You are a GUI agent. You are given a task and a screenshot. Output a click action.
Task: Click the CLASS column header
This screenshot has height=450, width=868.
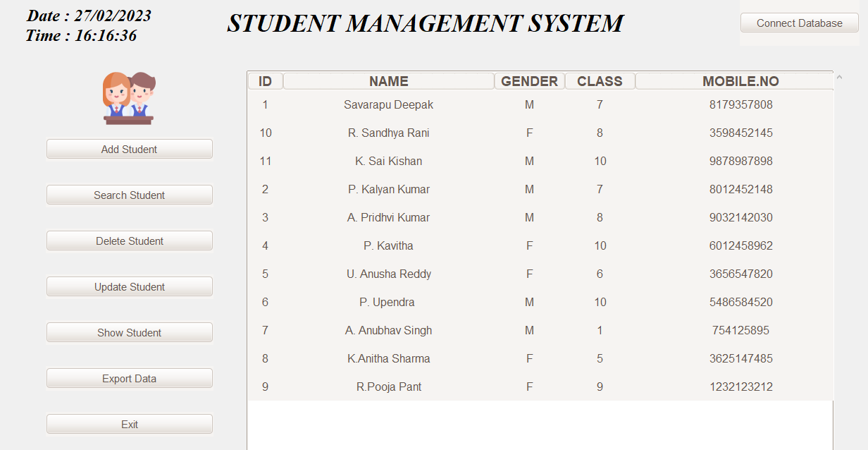(x=600, y=80)
